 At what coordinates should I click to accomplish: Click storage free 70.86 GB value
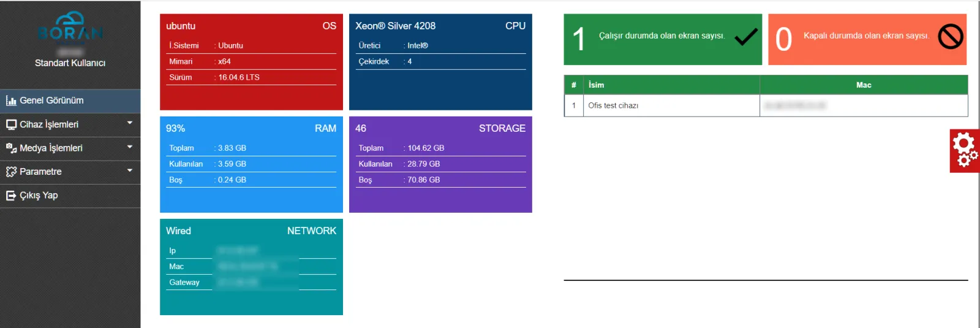click(x=424, y=180)
